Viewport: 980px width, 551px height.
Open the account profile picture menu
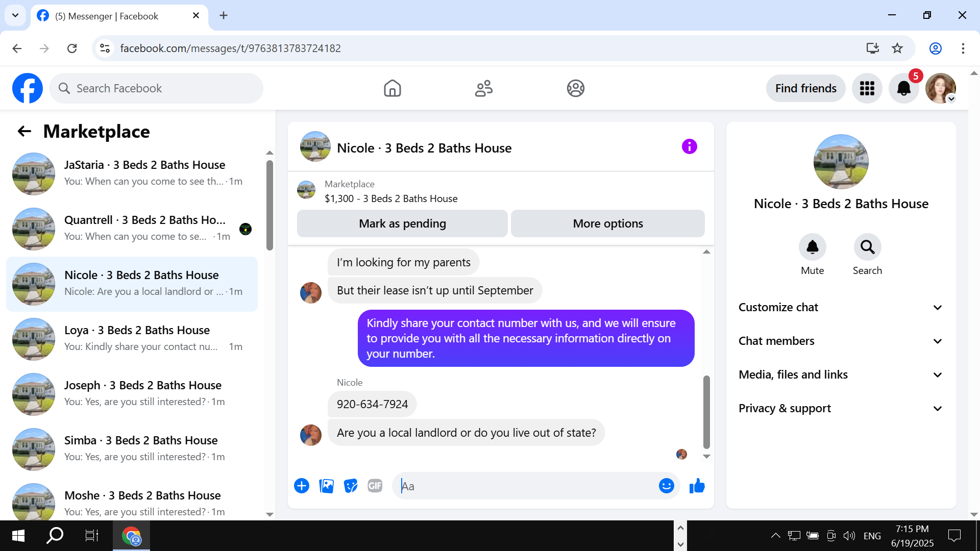pos(941,88)
